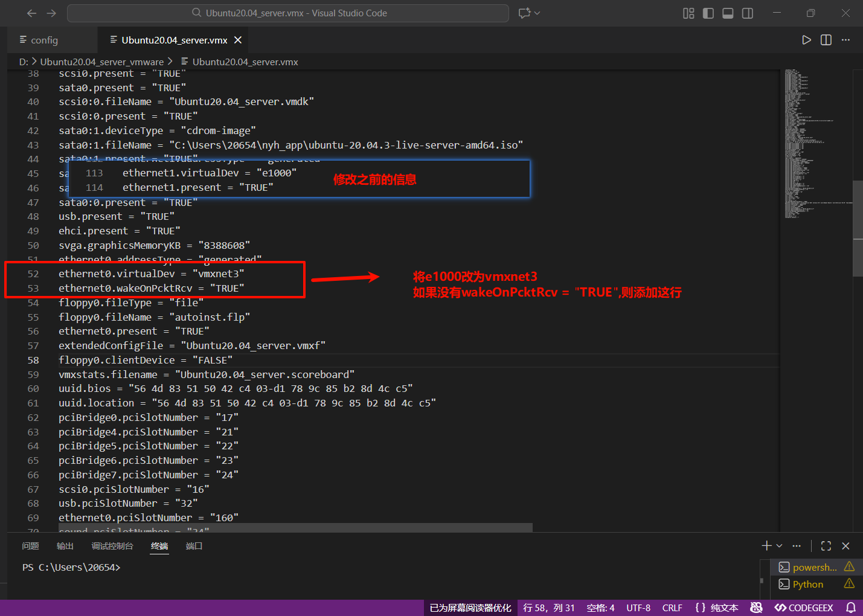Open the 调试控制台 panel tab
863x616 pixels.
pos(112,546)
